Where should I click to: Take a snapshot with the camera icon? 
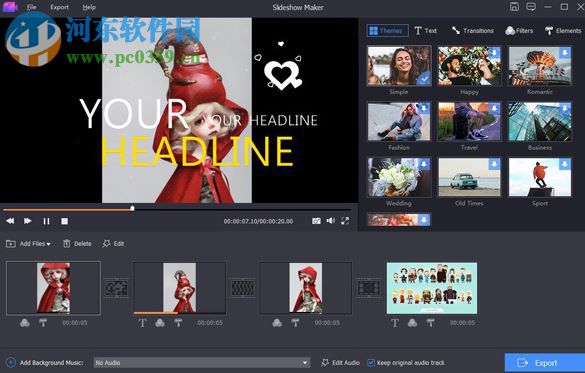click(316, 221)
